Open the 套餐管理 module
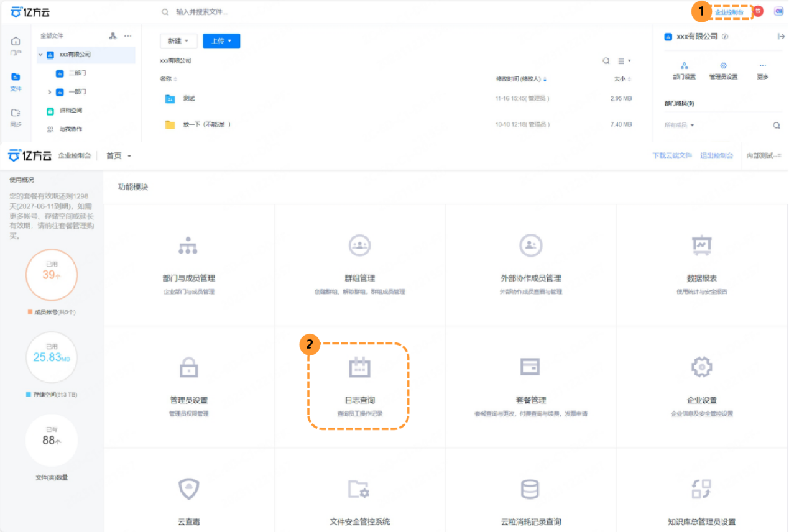789x532 pixels. [530, 387]
